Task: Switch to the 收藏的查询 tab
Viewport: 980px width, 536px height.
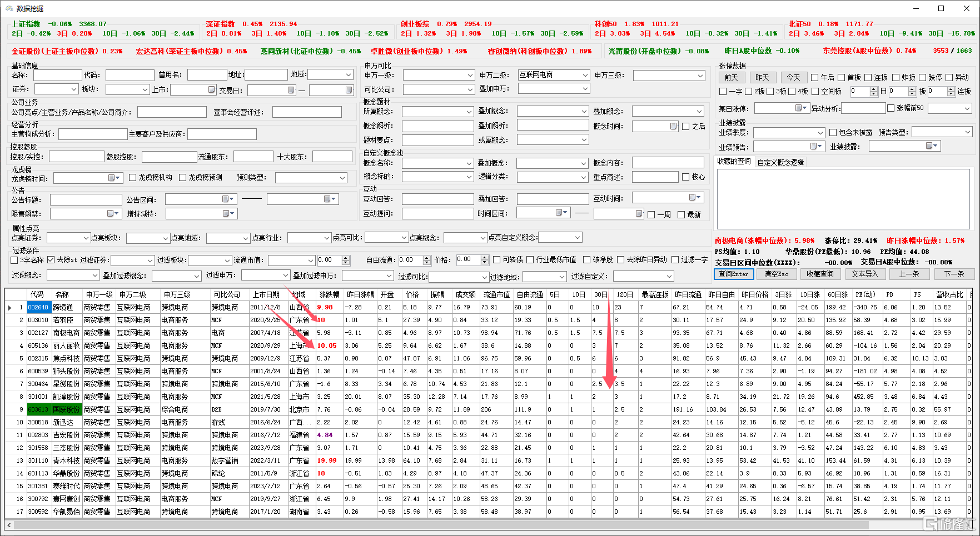Action: tap(734, 162)
